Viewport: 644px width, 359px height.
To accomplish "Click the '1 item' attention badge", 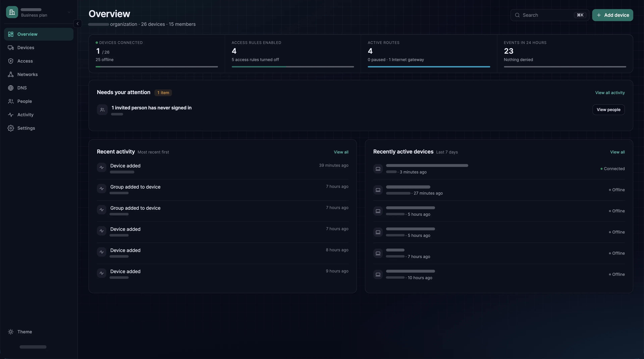I will click(163, 93).
